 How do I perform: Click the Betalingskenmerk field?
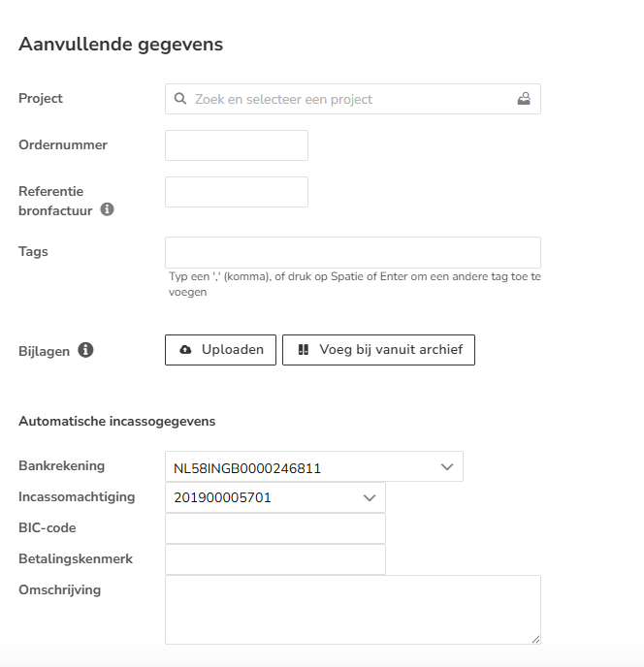coord(275,559)
